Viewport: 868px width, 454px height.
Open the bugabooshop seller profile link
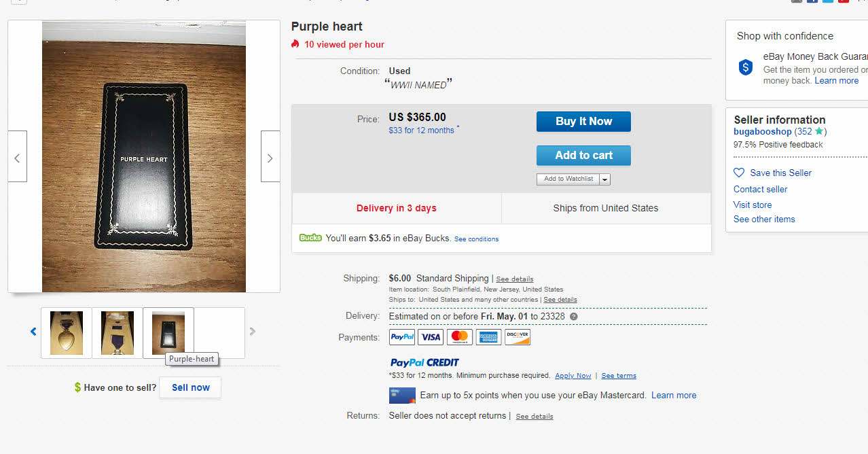(763, 131)
